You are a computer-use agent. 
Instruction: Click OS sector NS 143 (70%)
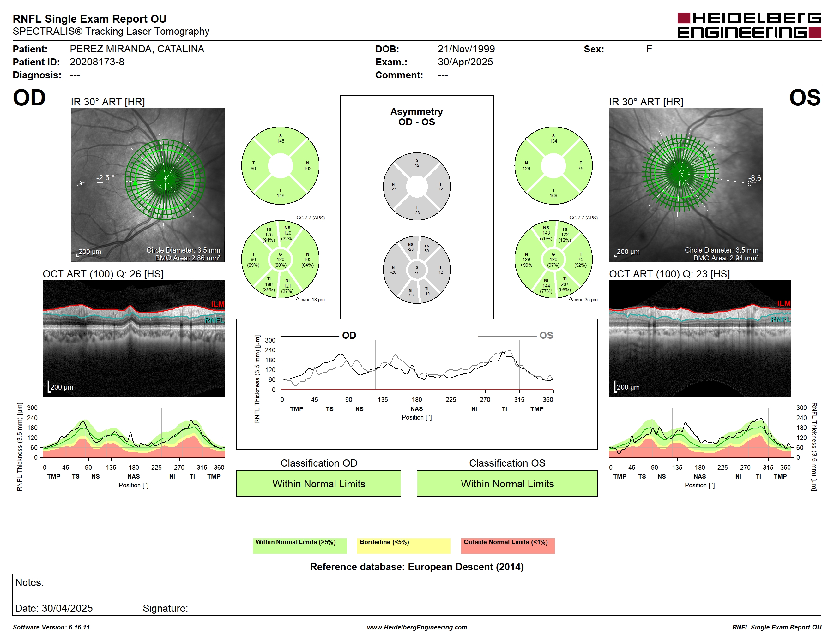point(546,233)
